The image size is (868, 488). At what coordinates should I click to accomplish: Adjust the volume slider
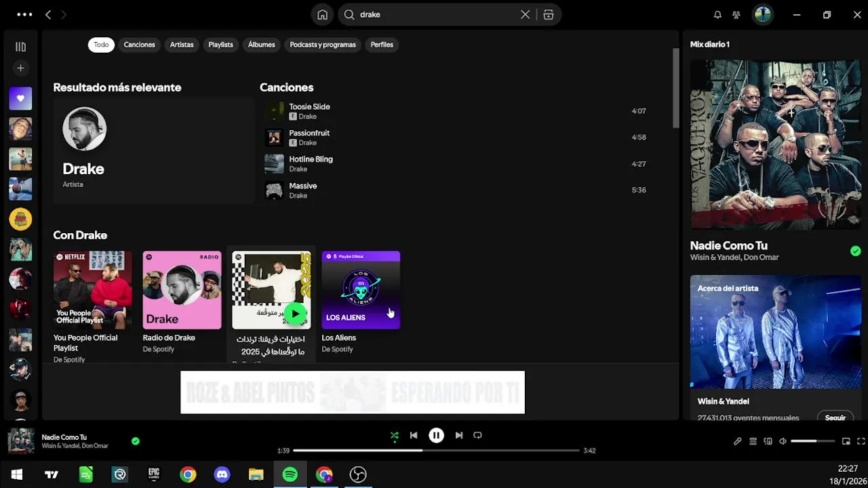point(812,441)
